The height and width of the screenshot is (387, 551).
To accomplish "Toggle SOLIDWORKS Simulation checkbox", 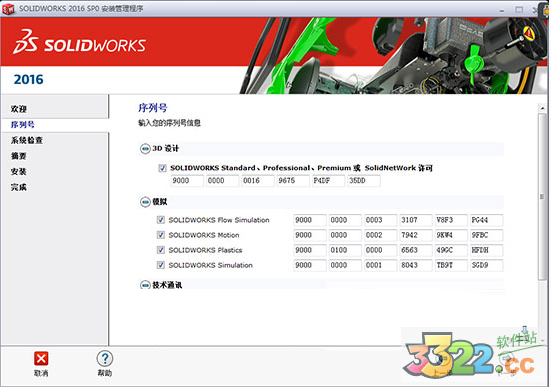I will [161, 265].
